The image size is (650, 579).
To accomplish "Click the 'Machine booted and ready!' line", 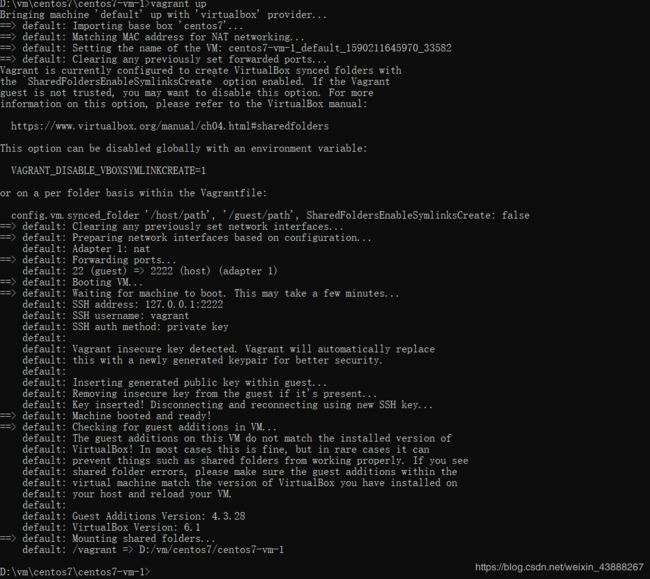I will click(x=106, y=416).
